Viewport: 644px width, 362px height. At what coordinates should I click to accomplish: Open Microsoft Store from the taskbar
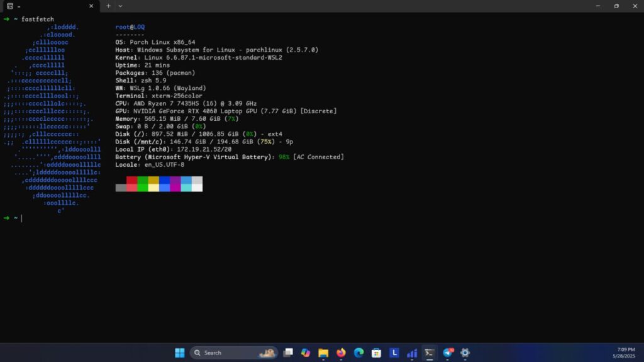[376, 353]
